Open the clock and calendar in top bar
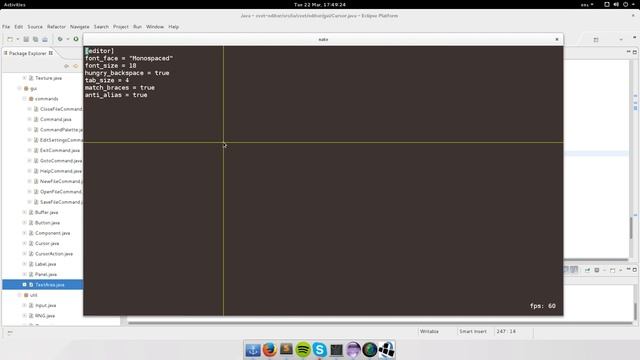Image resolution: width=640 pixels, height=360 pixels. [x=320, y=4]
